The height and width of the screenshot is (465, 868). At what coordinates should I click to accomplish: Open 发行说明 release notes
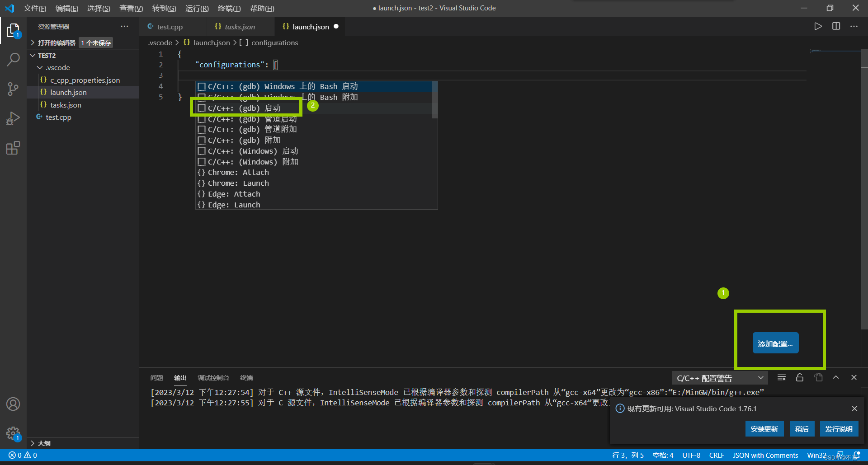[839, 429]
